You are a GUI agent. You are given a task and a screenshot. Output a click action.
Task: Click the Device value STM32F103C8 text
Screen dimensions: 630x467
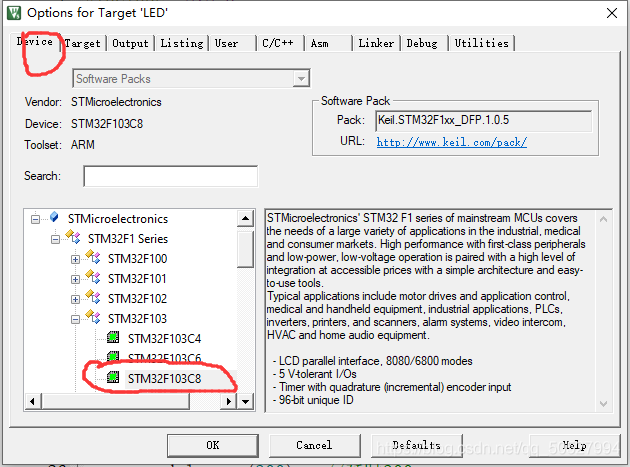pyautogui.click(x=107, y=124)
